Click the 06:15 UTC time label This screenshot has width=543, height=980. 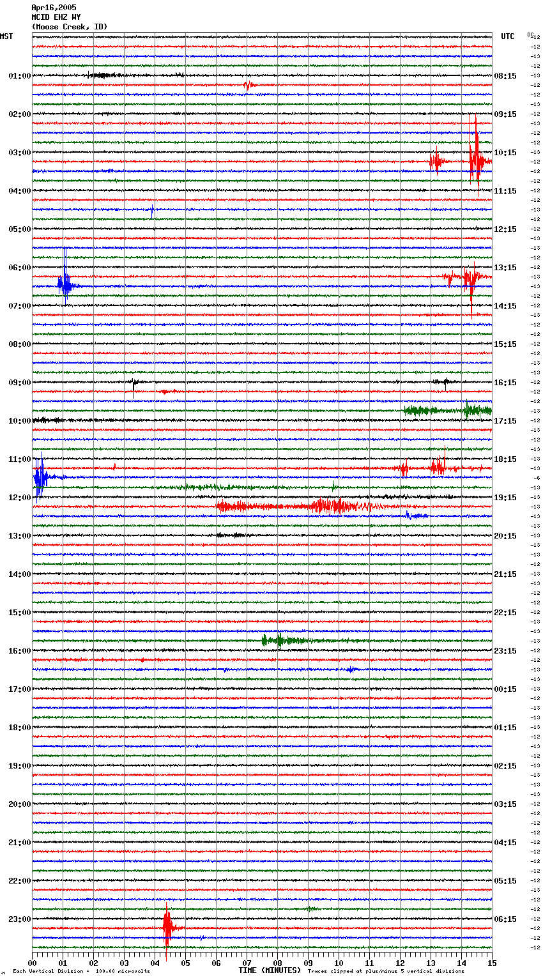point(505,919)
